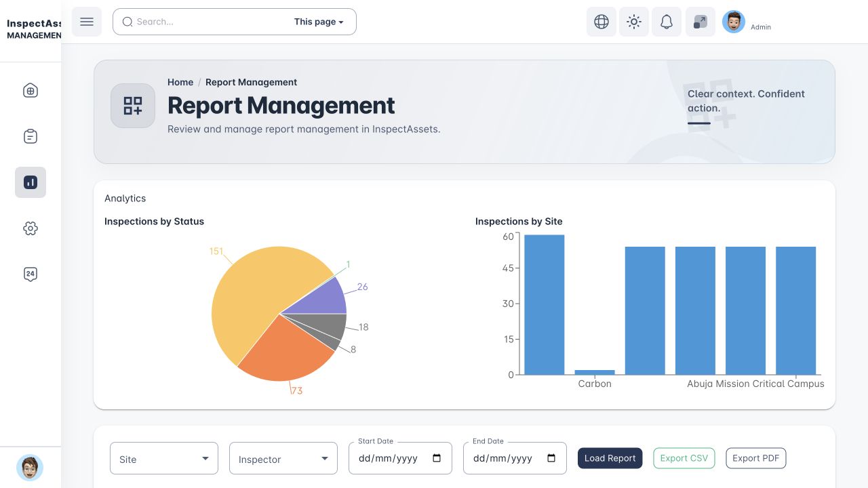Click the fullscreen expand icon

[701, 22]
